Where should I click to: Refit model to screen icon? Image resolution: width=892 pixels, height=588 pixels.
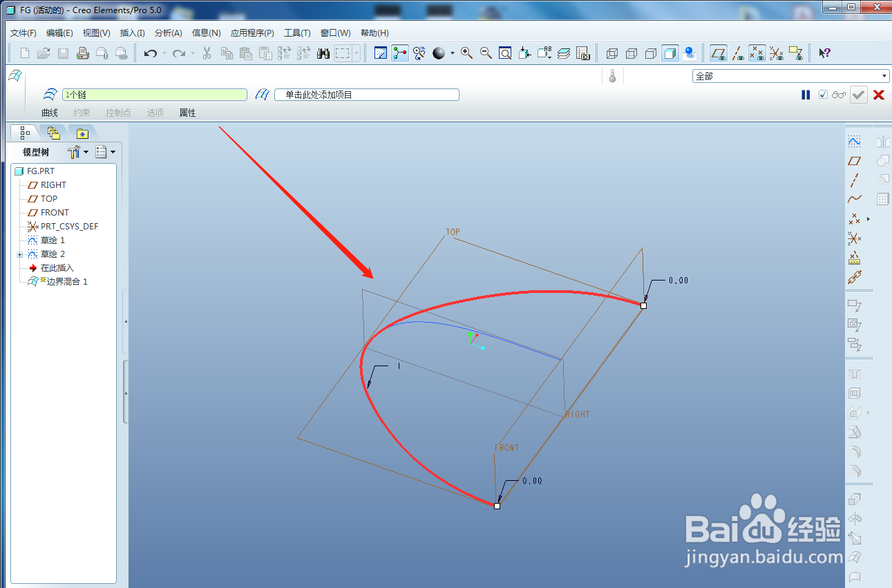[506, 53]
